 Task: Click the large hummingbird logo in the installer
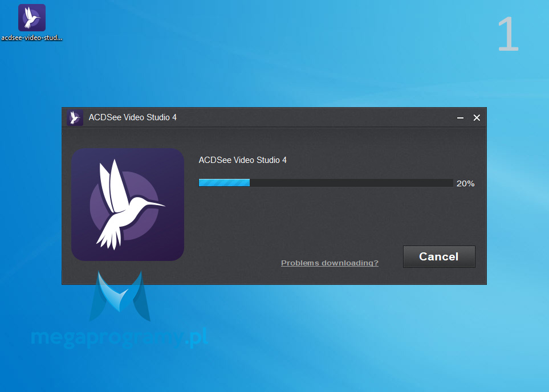[x=128, y=205]
